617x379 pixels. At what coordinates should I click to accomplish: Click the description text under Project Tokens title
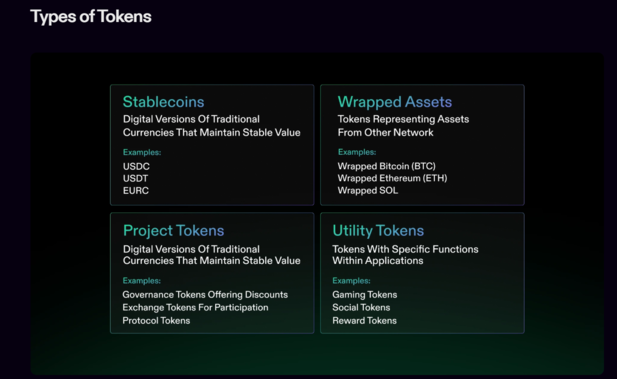(x=211, y=255)
